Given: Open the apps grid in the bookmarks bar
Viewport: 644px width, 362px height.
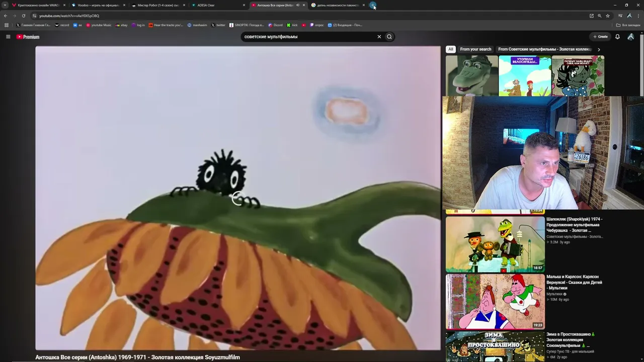Looking at the screenshot, I should (6, 25).
